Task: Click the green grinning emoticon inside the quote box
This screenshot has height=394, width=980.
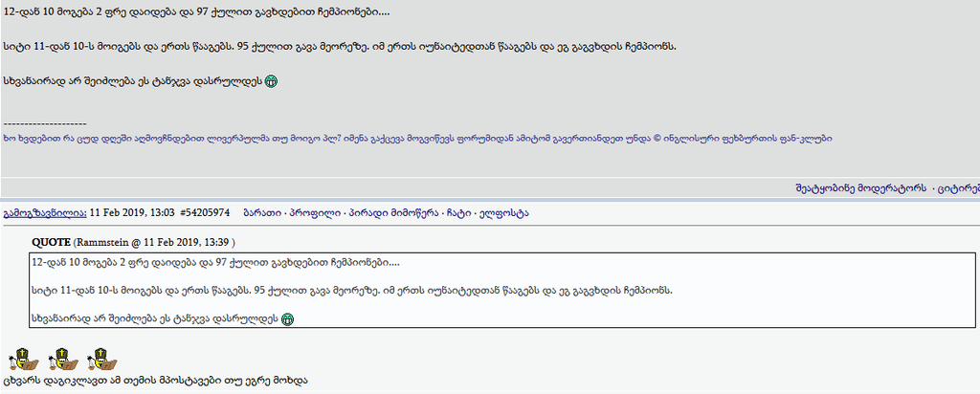Action: pyautogui.click(x=287, y=319)
